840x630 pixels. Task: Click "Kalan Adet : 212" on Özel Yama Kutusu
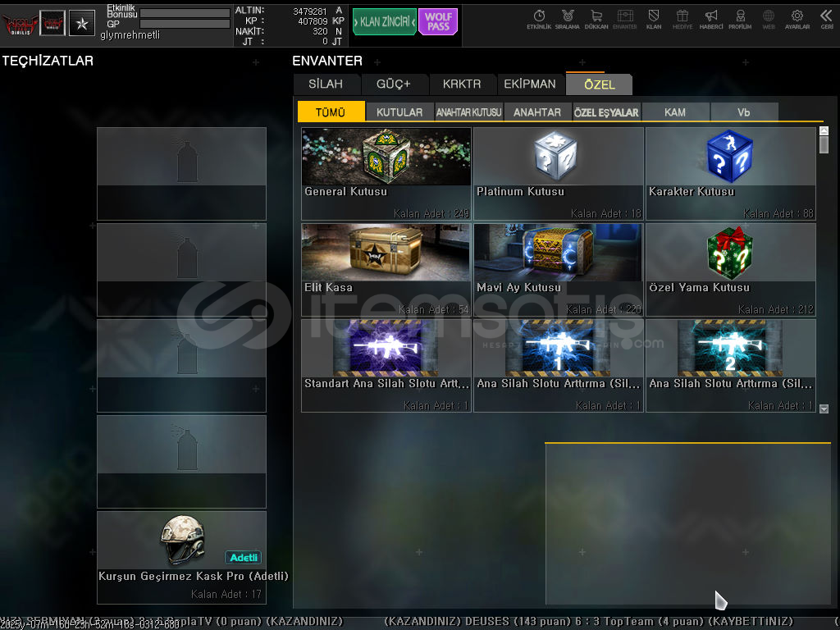pyautogui.click(x=776, y=309)
